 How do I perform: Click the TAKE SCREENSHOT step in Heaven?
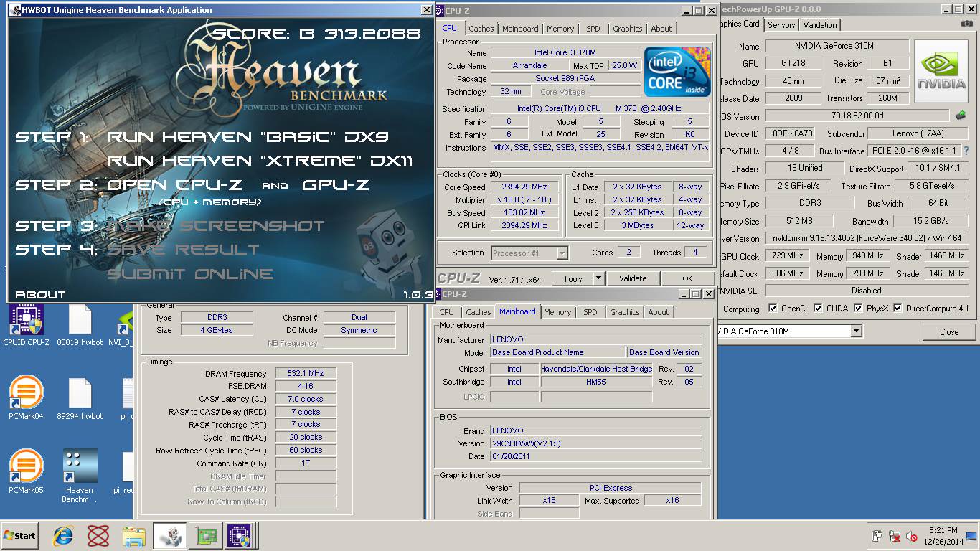pyautogui.click(x=215, y=225)
